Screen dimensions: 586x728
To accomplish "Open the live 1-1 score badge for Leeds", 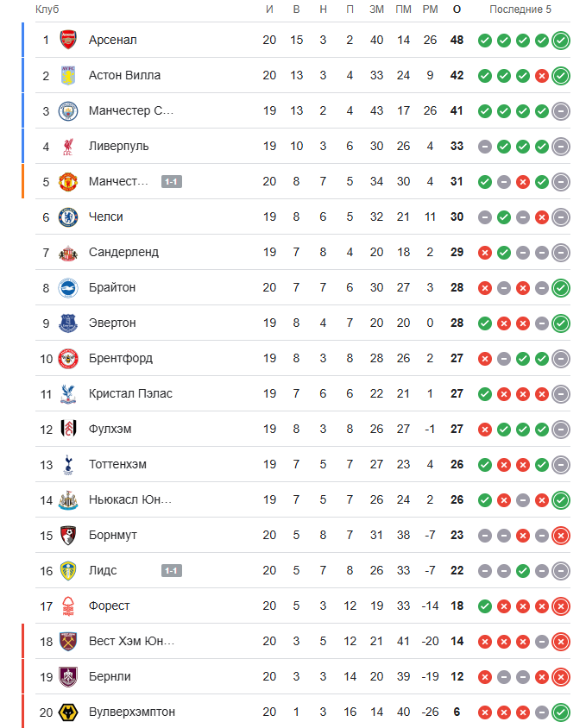I will point(172,571).
